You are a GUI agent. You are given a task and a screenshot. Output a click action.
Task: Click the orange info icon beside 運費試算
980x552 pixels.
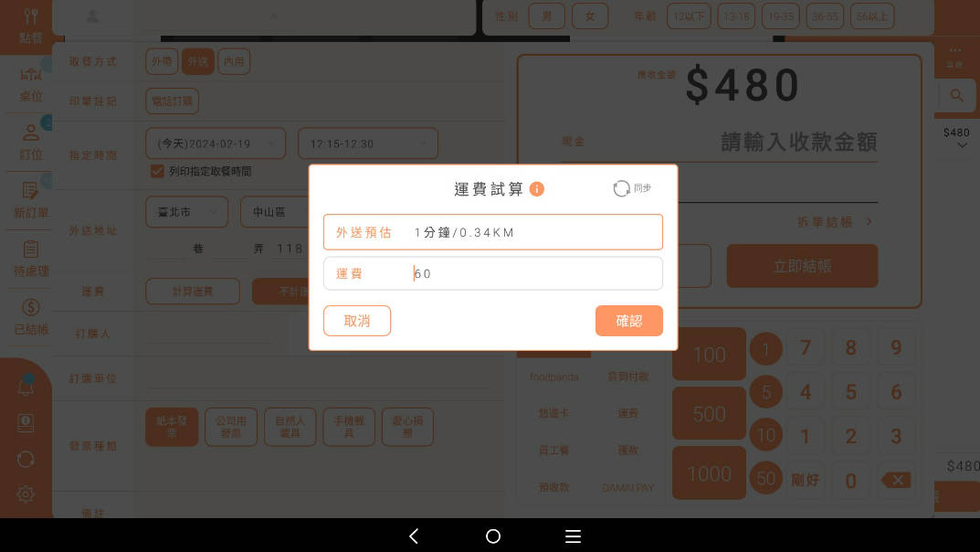pos(537,189)
